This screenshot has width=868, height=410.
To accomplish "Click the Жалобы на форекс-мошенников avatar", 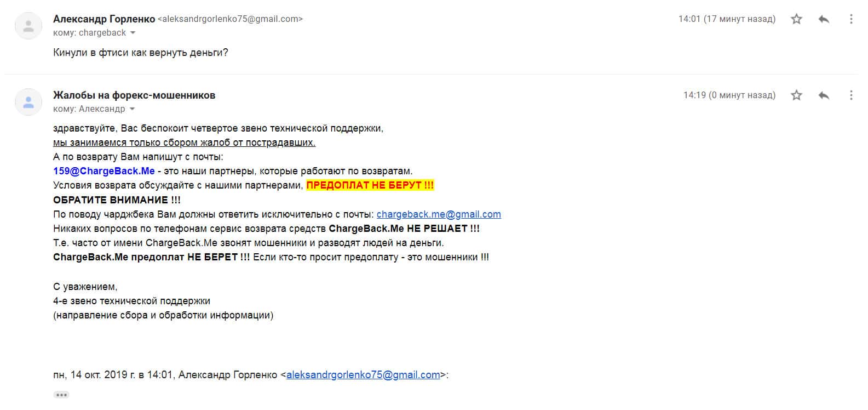I will (x=28, y=102).
